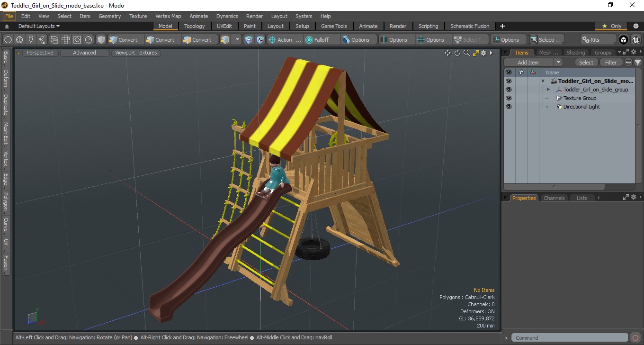Open the Lists tab
This screenshot has width=644, height=345.
click(581, 198)
